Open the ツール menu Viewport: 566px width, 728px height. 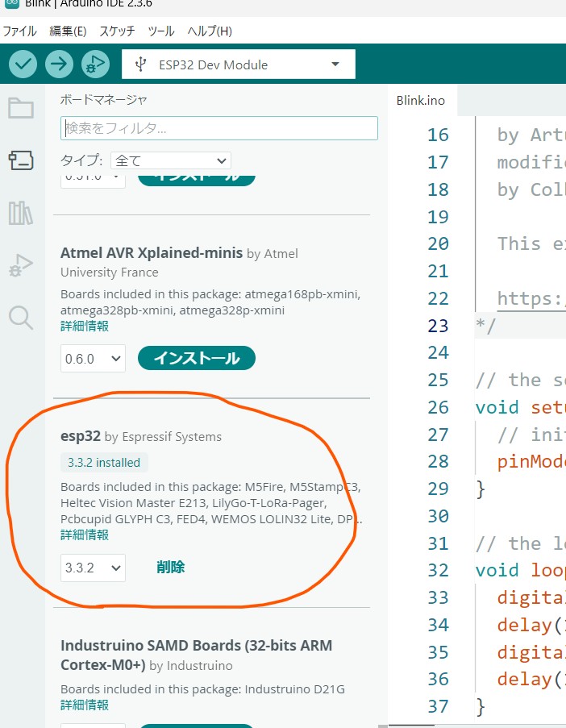coord(161,31)
